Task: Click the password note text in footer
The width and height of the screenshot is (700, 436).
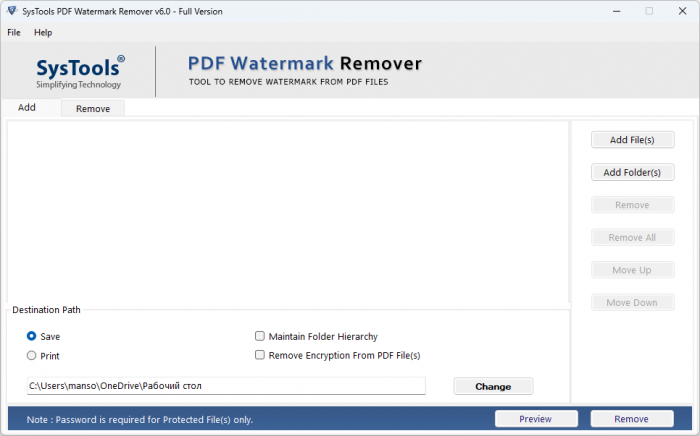Action: [x=140, y=419]
